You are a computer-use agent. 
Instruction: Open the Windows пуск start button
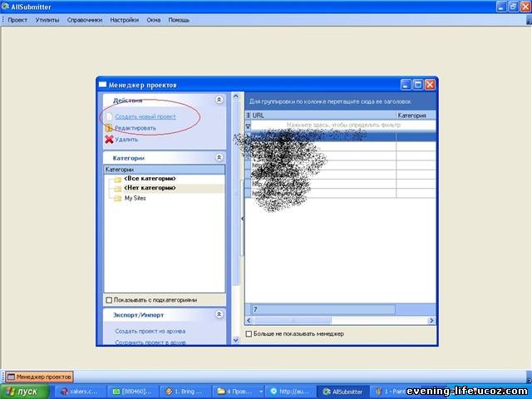pyautogui.click(x=24, y=392)
